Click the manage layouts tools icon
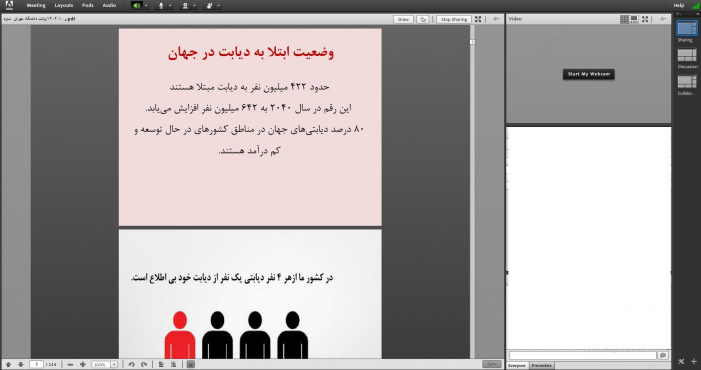 click(x=681, y=362)
